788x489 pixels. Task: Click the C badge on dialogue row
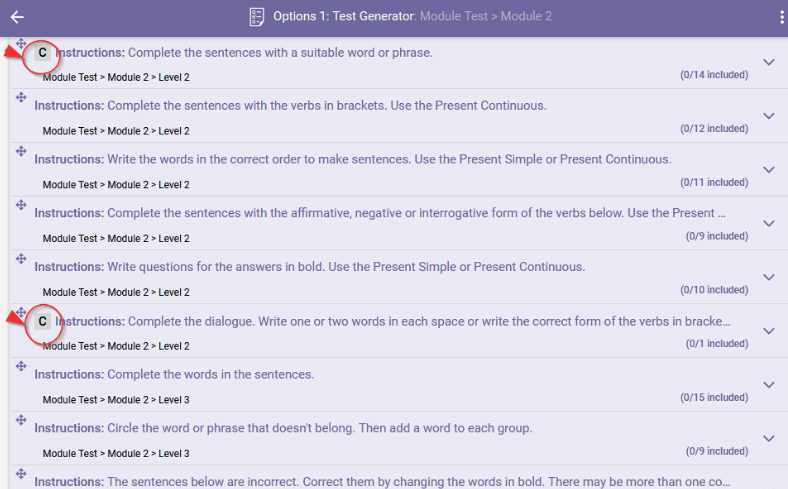point(42,322)
